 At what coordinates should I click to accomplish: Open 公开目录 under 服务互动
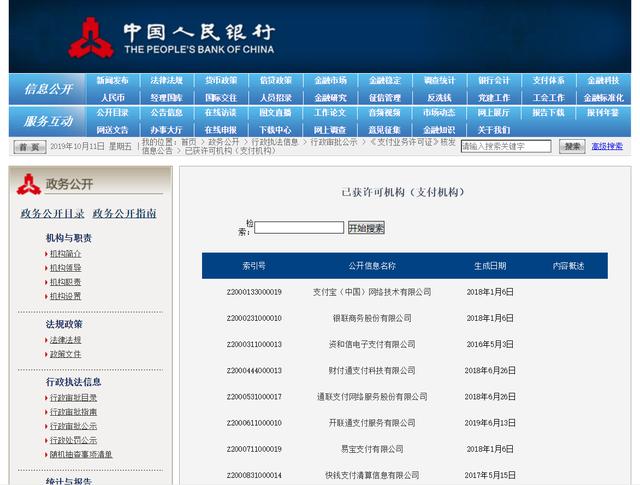coord(112,113)
